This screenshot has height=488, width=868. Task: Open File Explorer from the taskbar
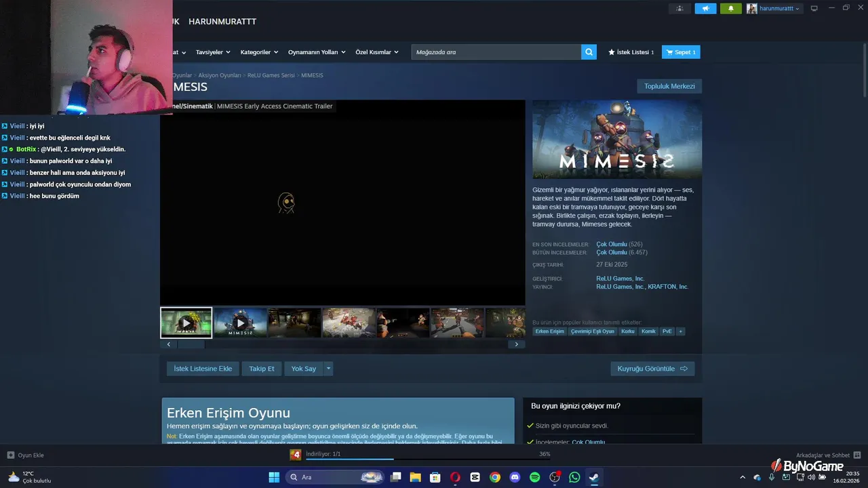click(x=415, y=477)
